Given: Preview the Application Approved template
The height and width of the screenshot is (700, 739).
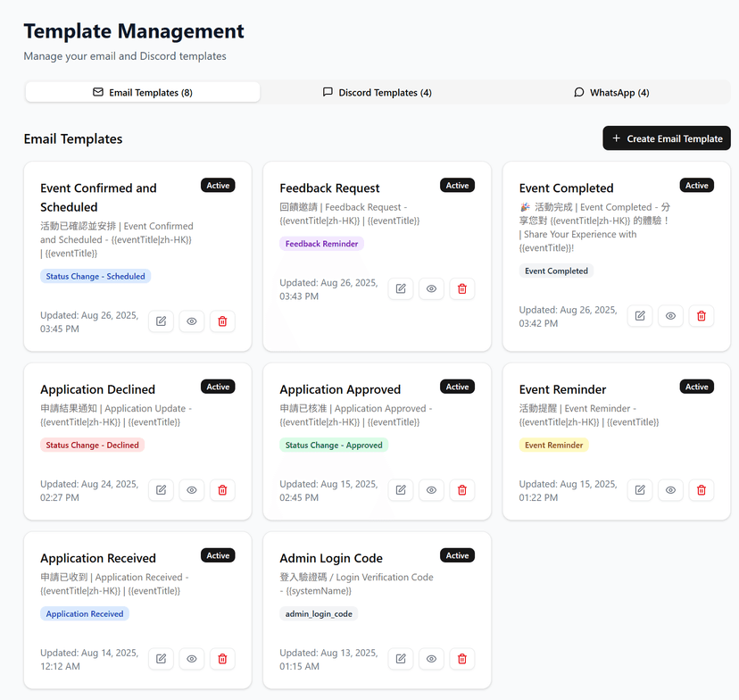Looking at the screenshot, I should click(x=431, y=489).
